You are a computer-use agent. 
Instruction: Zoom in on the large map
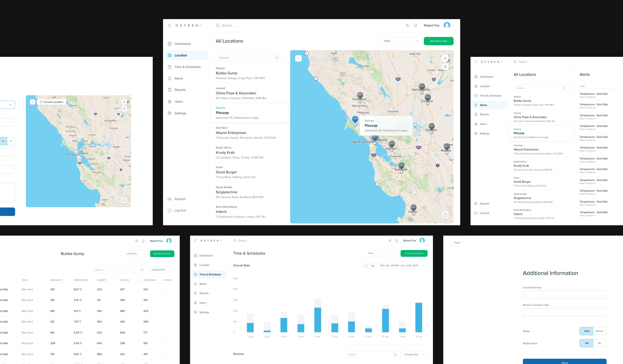point(445,59)
